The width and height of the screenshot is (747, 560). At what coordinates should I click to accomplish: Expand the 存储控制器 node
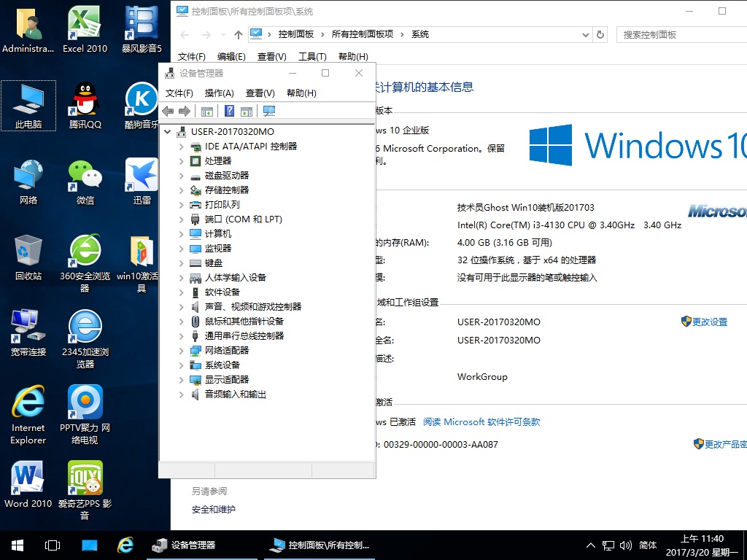181,190
